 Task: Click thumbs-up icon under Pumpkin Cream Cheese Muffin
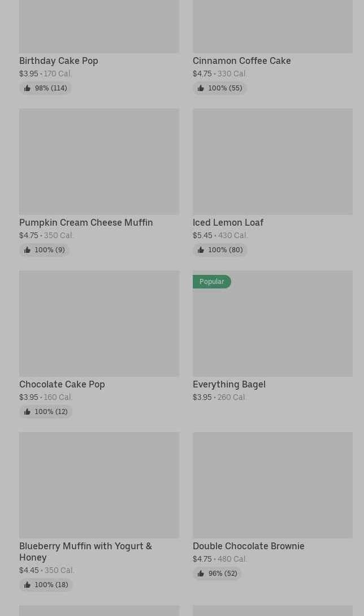tap(27, 250)
